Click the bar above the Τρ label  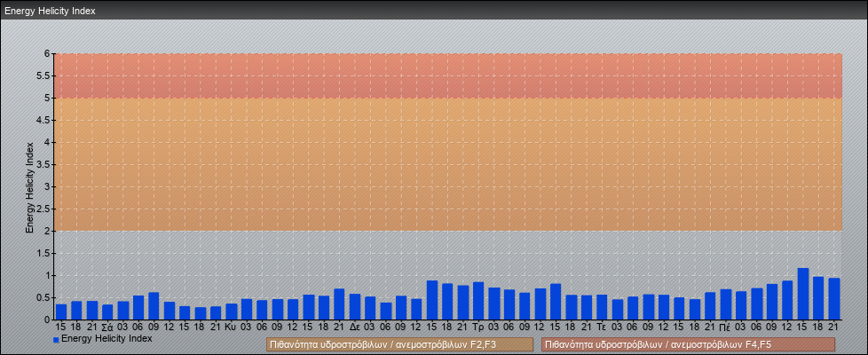click(x=478, y=302)
